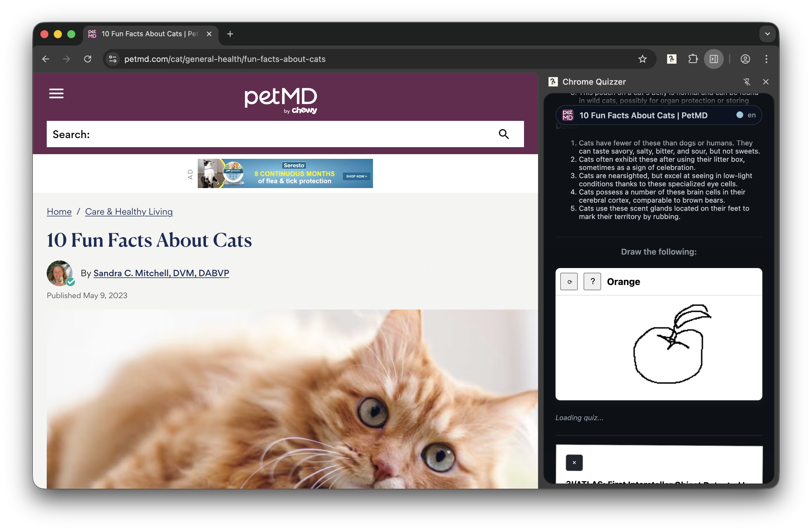Open Chrome three-dot menu
812x532 pixels.
pyautogui.click(x=766, y=59)
